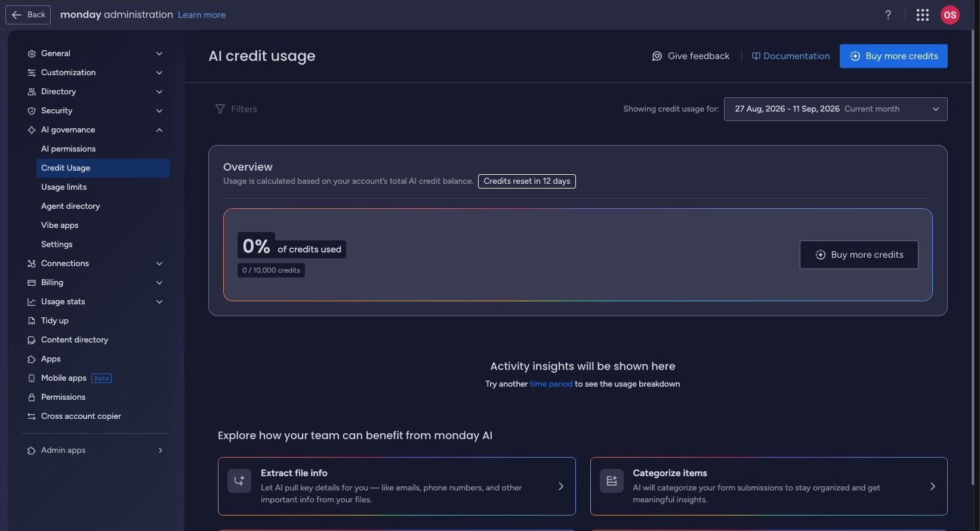Click the Filters funnel icon
This screenshot has width=980, height=531.
[x=220, y=109]
